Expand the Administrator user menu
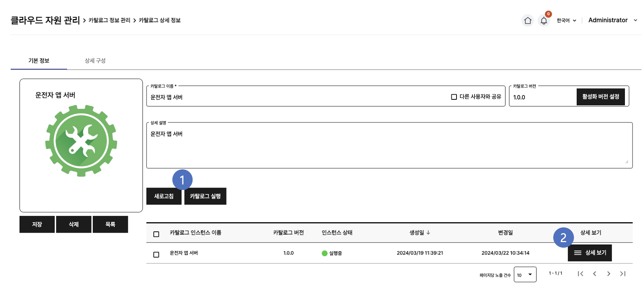This screenshot has height=291, width=644. coord(612,20)
